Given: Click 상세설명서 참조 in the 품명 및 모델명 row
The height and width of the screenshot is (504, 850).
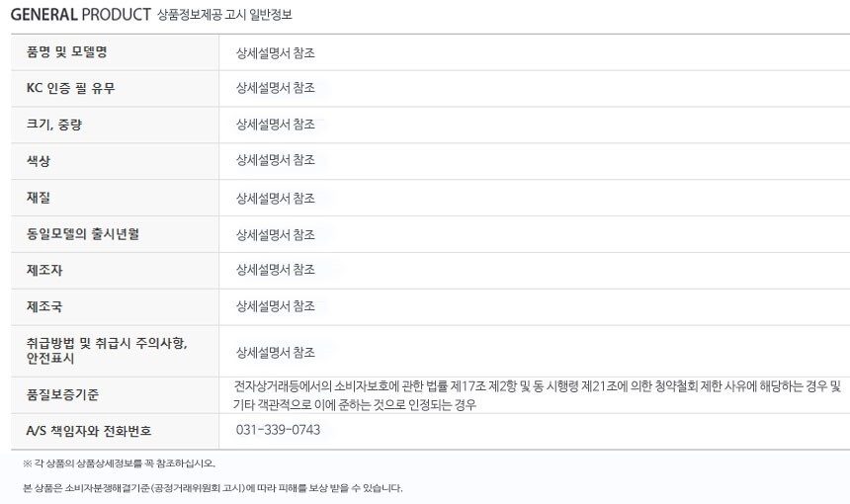Looking at the screenshot, I should click(276, 52).
